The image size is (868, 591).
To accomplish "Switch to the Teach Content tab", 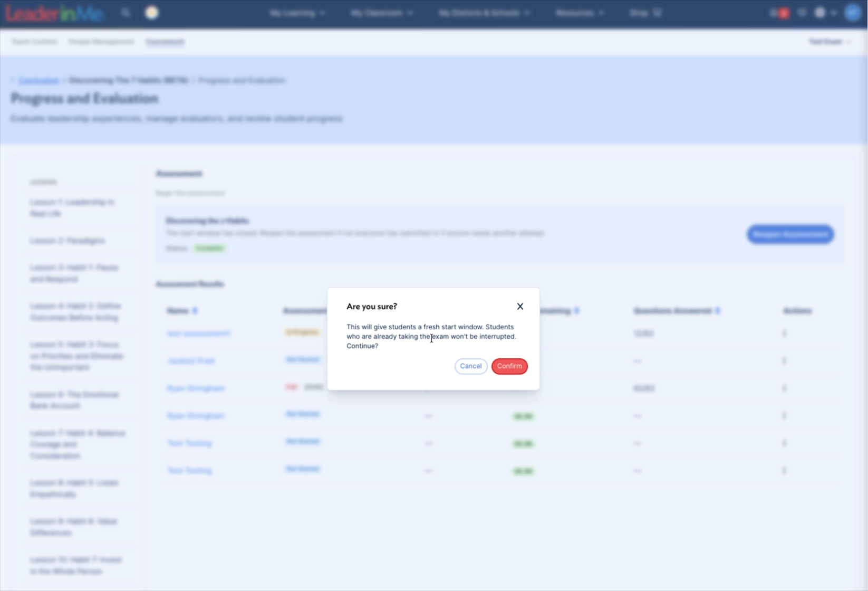I will 34,42.
